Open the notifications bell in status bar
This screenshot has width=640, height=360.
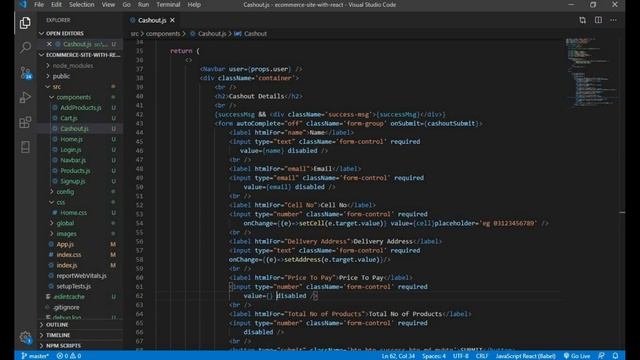(615, 356)
